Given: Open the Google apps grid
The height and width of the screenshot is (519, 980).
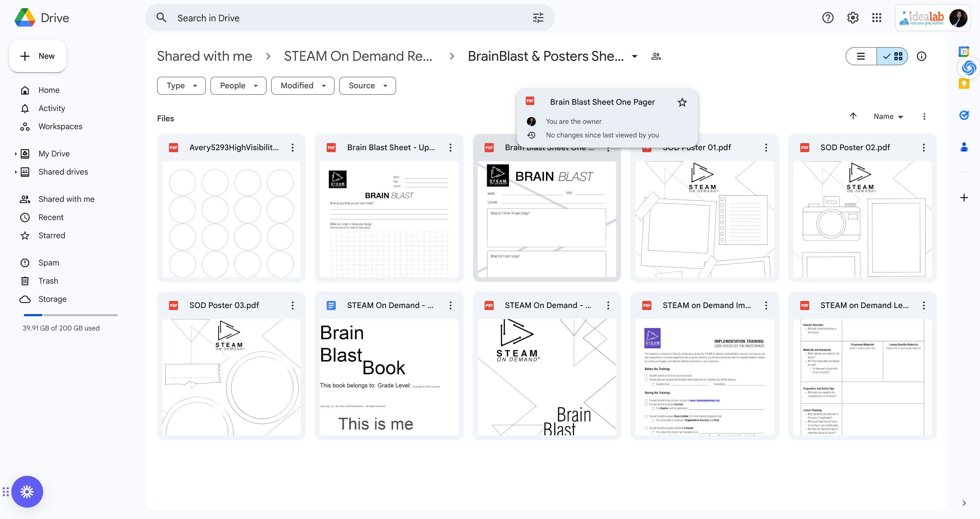Looking at the screenshot, I should 876,18.
